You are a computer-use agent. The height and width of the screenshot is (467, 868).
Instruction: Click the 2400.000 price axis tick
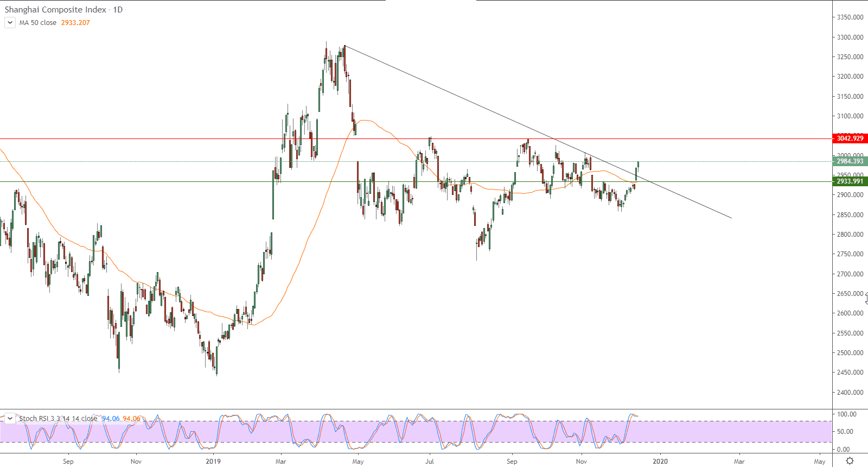click(x=850, y=393)
